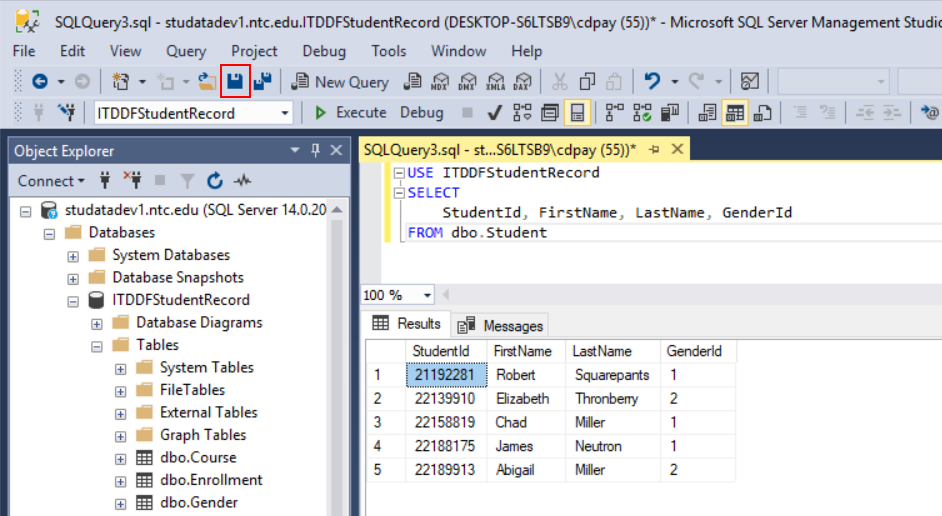
Task: Click the Copy icon in toolbar
Action: pos(587,81)
